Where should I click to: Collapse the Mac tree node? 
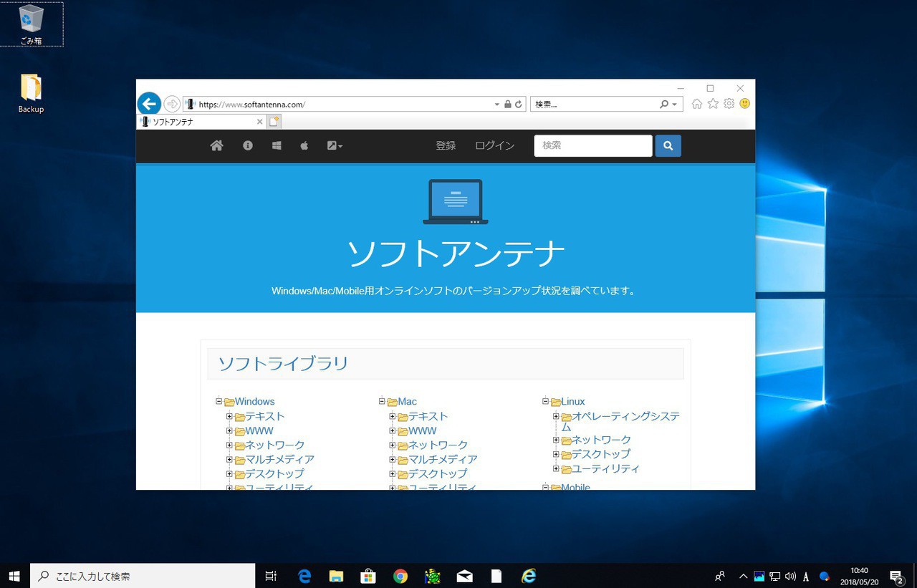coord(382,401)
